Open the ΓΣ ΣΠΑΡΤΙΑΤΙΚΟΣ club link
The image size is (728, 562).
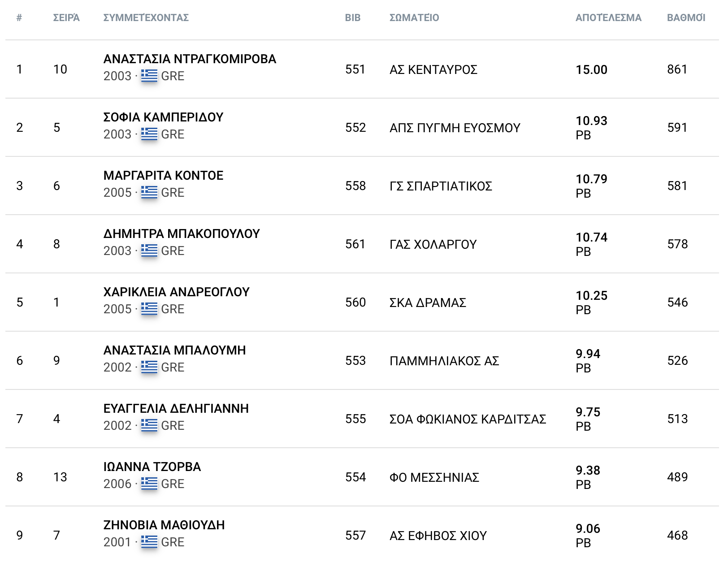tap(441, 186)
